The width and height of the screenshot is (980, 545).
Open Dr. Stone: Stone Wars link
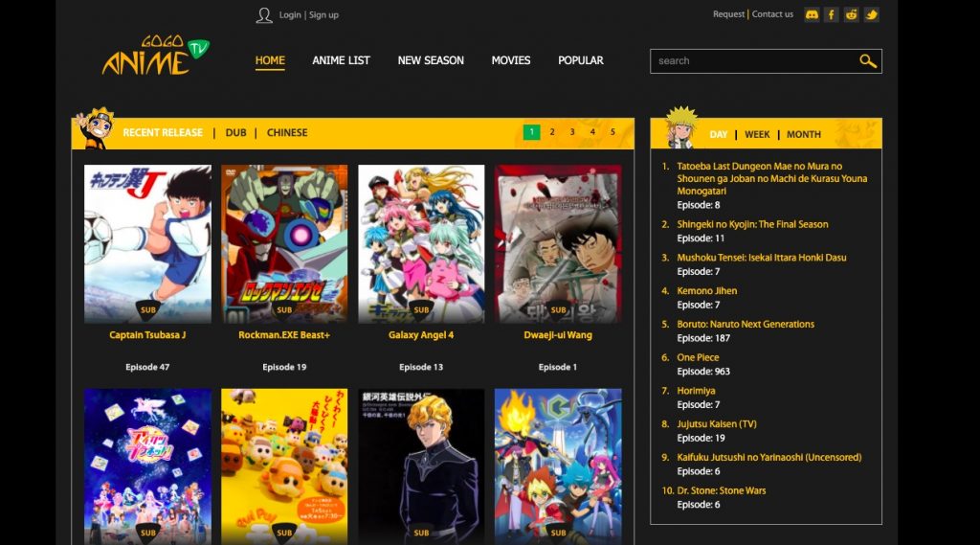click(x=722, y=490)
